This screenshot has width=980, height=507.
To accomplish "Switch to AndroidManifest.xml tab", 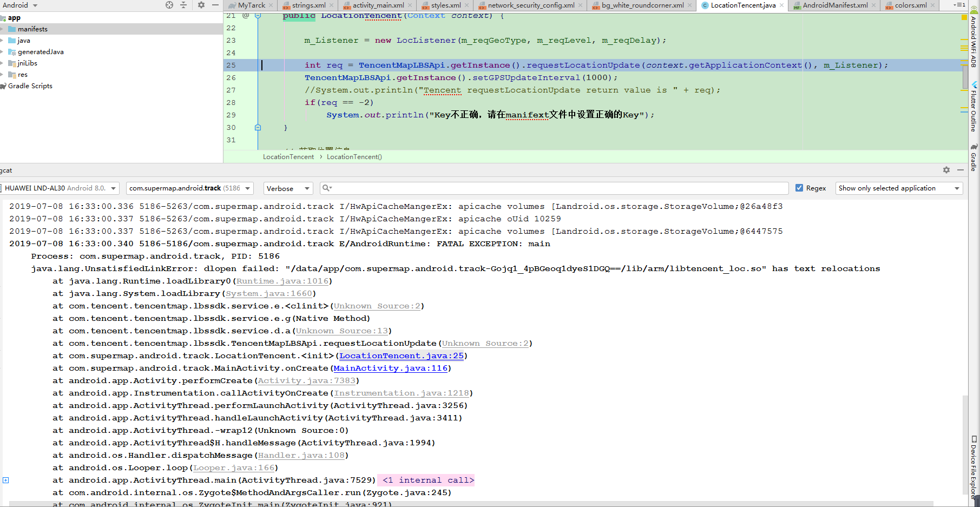I will (x=834, y=5).
